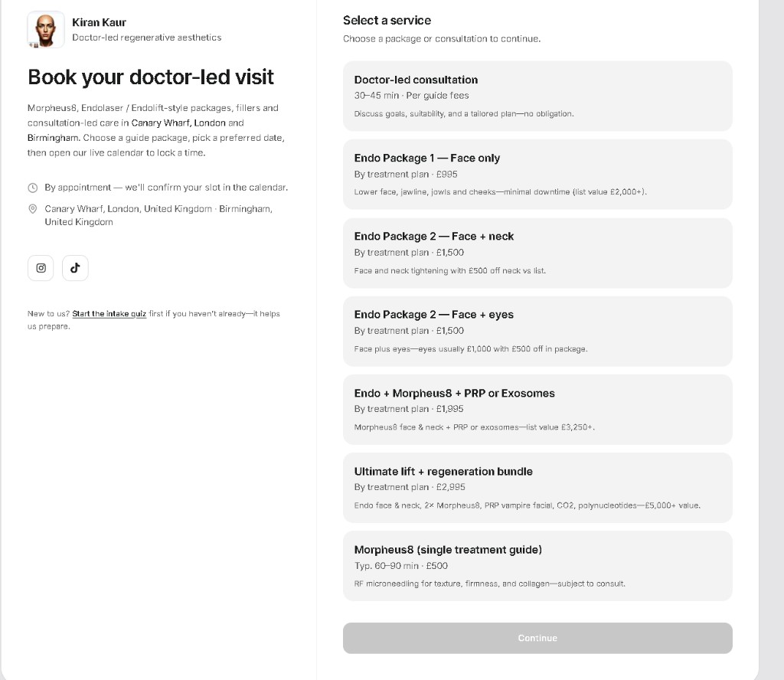Screen dimensions: 784x680
Task: Click the Book your doctor-led visit heading
Action: (151, 77)
